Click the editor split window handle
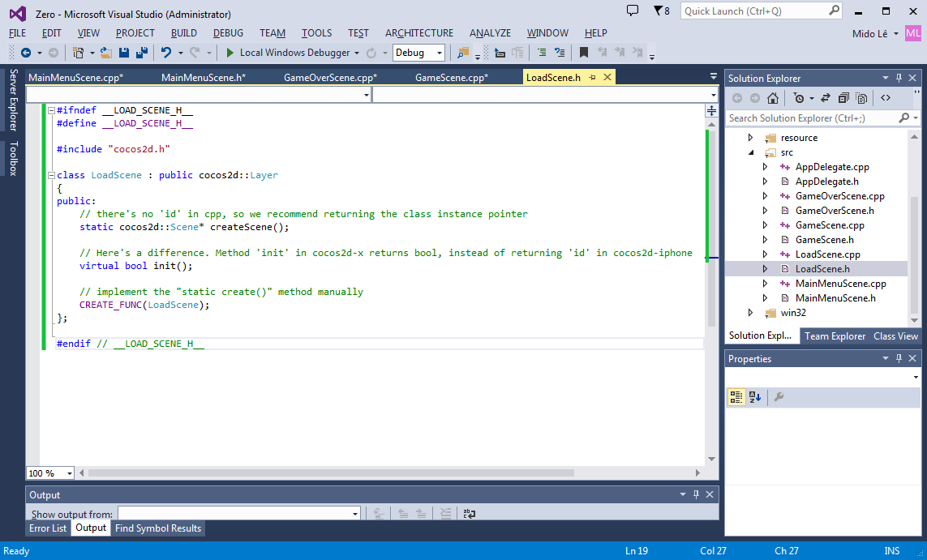927x560 pixels. coord(712,110)
